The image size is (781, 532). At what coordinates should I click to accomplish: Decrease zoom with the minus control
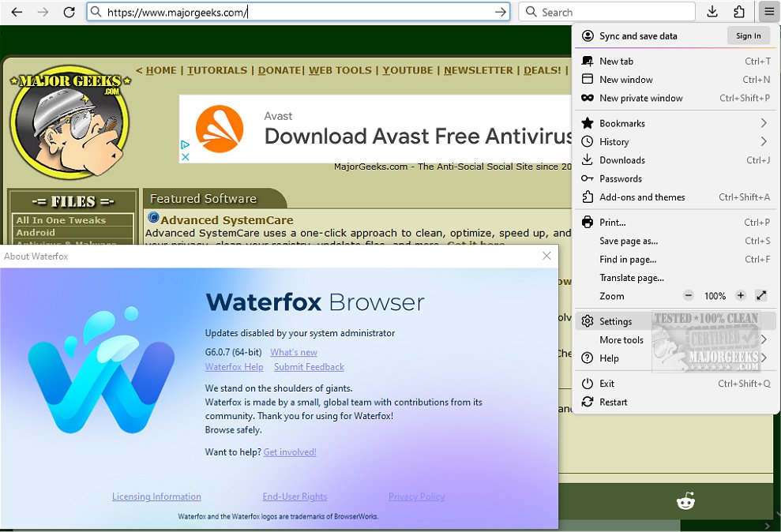(688, 295)
